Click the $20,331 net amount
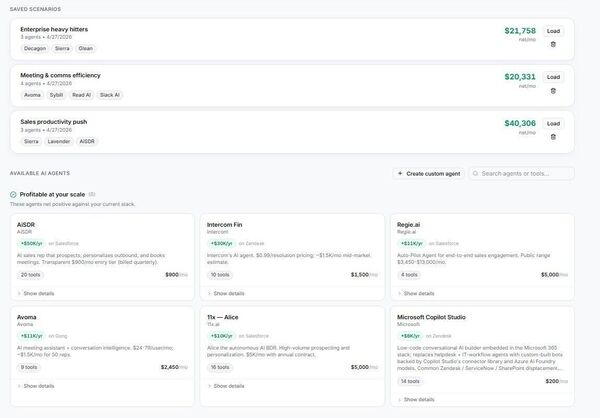Image resolution: width=600 pixels, height=418 pixels. click(x=520, y=77)
